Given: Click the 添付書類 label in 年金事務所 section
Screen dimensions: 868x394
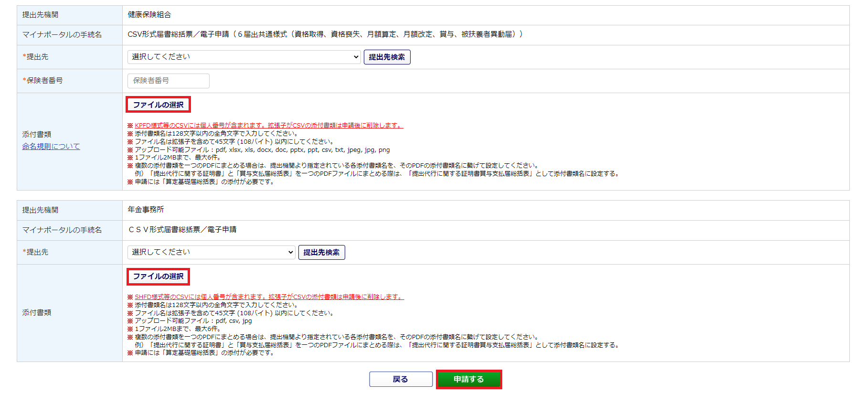Looking at the screenshot, I should tap(37, 312).
